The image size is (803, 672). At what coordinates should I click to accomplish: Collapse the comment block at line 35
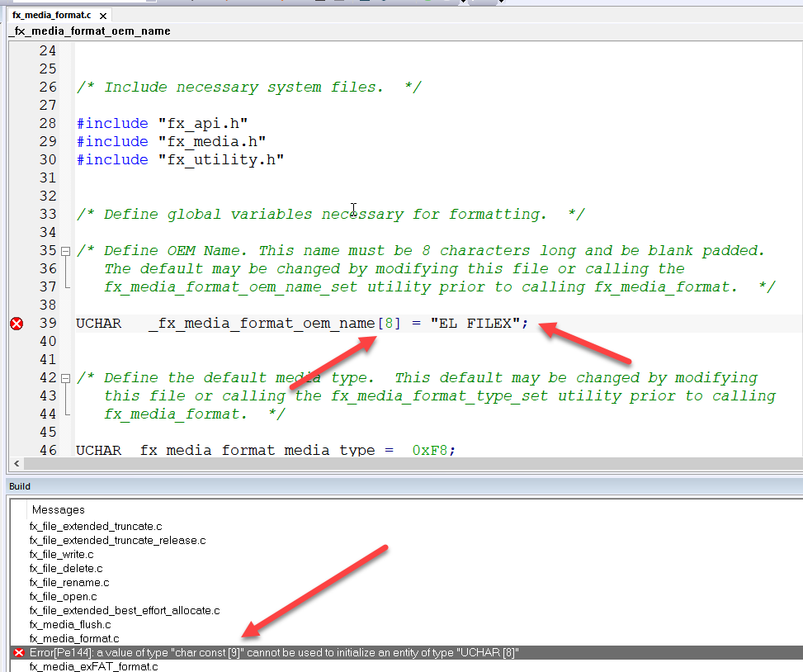(65, 251)
